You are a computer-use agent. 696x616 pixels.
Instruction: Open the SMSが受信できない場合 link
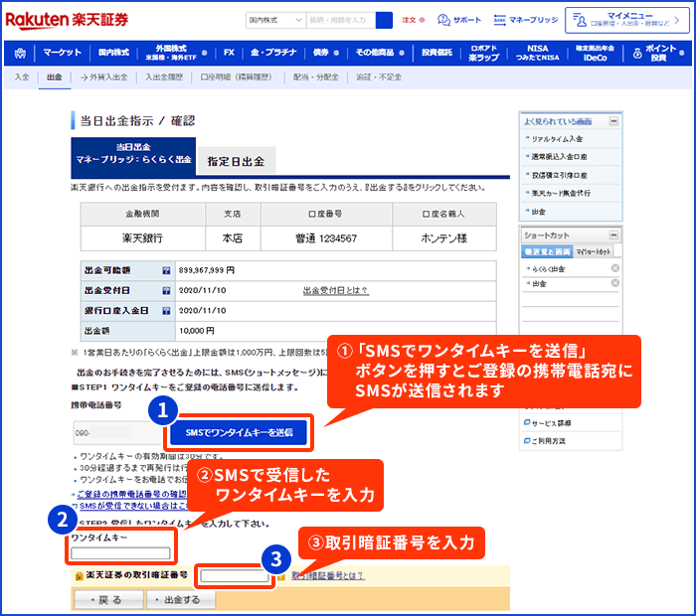point(133,506)
